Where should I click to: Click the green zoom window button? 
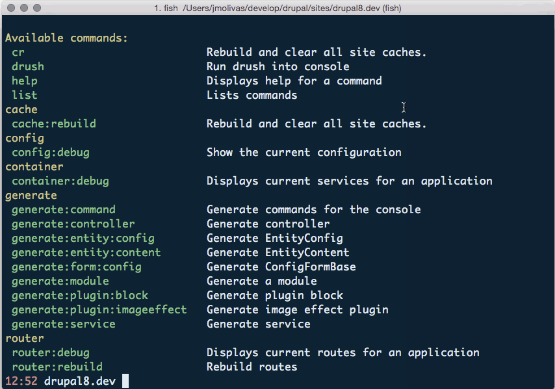click(37, 8)
